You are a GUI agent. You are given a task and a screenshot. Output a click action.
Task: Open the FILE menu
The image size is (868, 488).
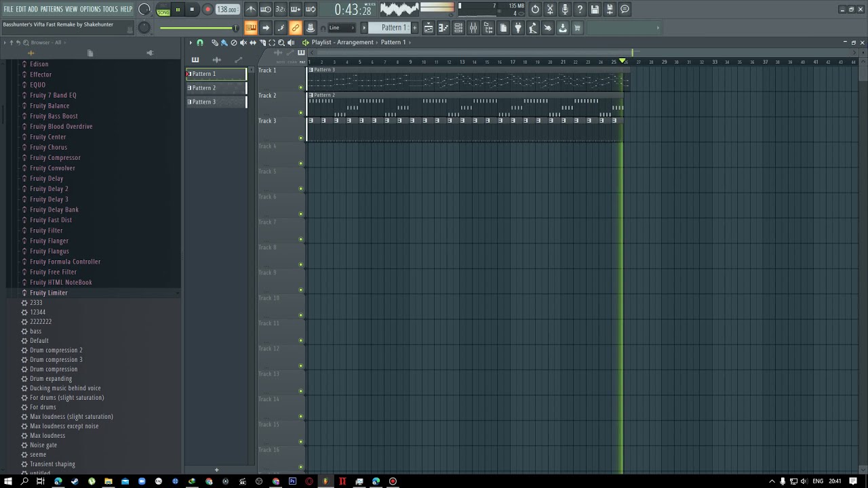point(8,9)
